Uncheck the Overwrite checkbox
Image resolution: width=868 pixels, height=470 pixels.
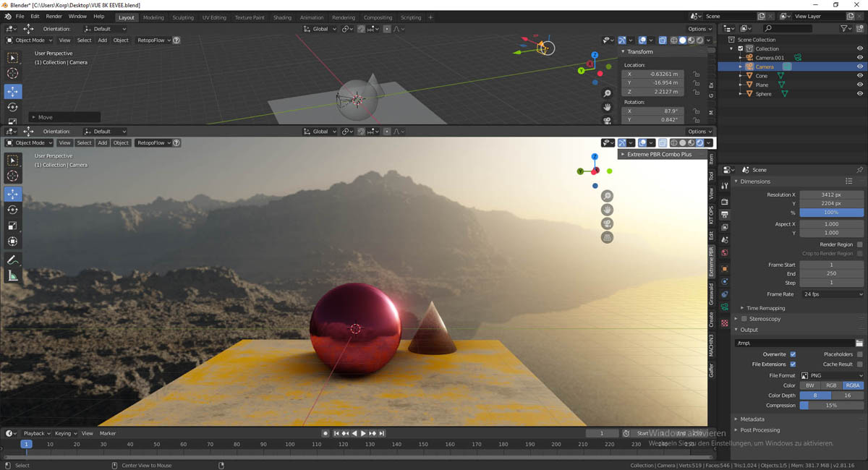793,354
